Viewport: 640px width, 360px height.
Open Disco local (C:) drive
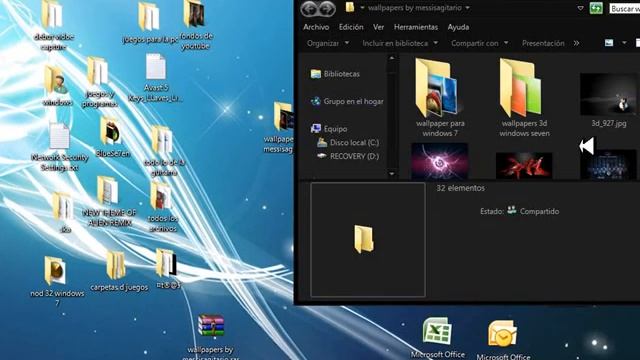[x=348, y=142]
